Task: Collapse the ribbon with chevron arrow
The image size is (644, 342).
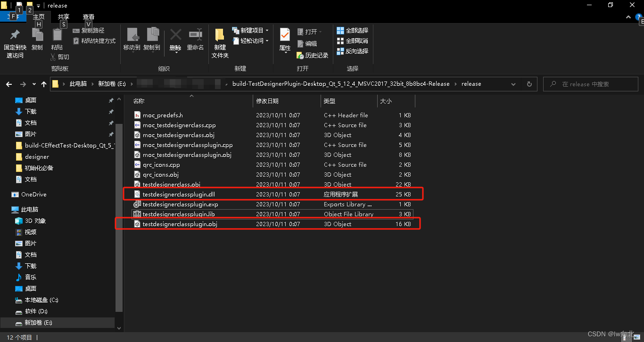Action: point(628,17)
